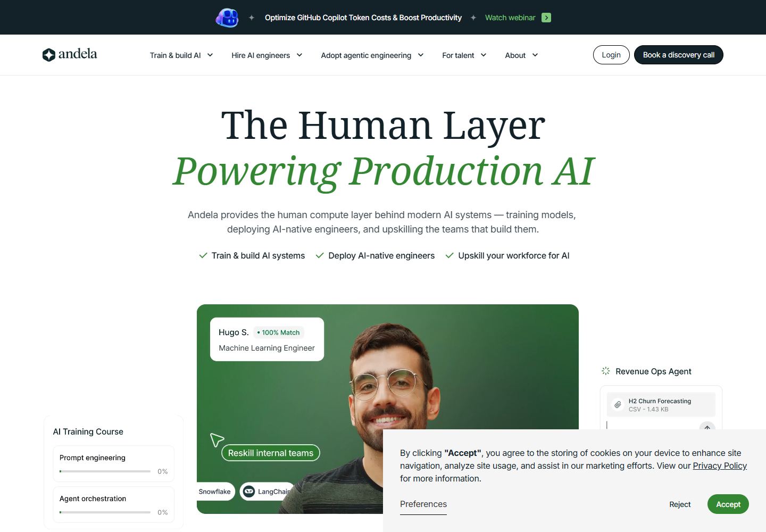Click the cursor arrow icon near Reskill internal teams

(217, 440)
